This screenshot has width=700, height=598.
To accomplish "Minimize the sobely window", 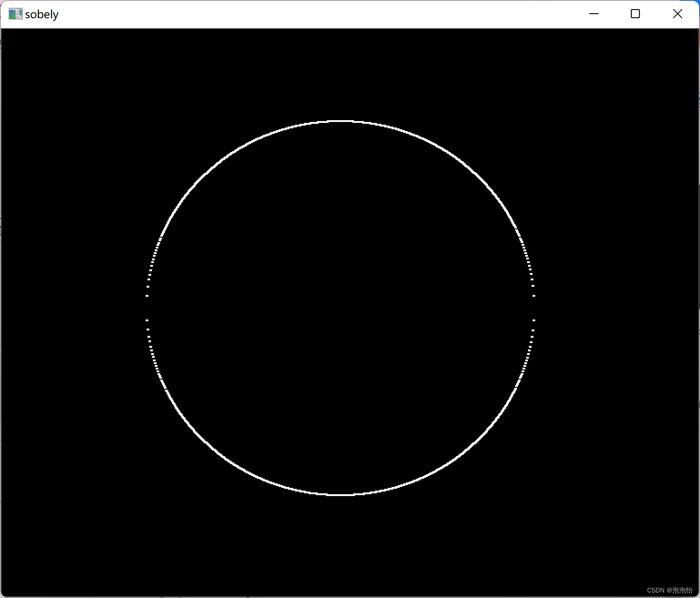I will tap(593, 14).
